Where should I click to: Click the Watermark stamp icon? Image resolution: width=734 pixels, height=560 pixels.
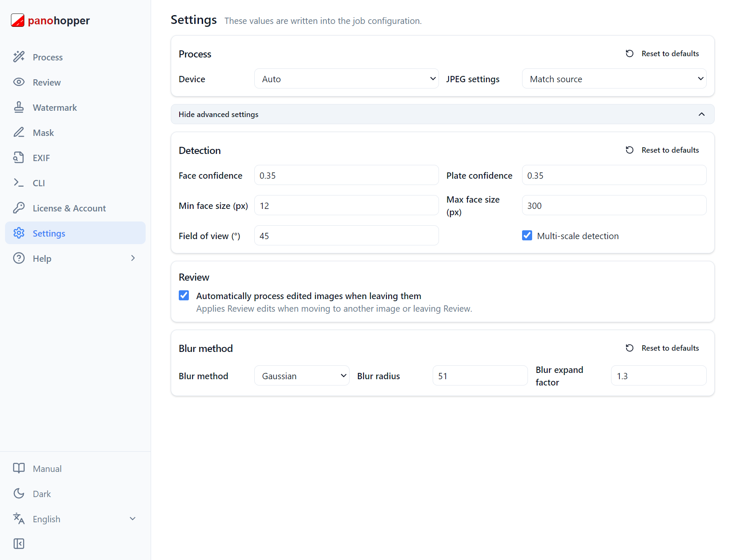19,107
